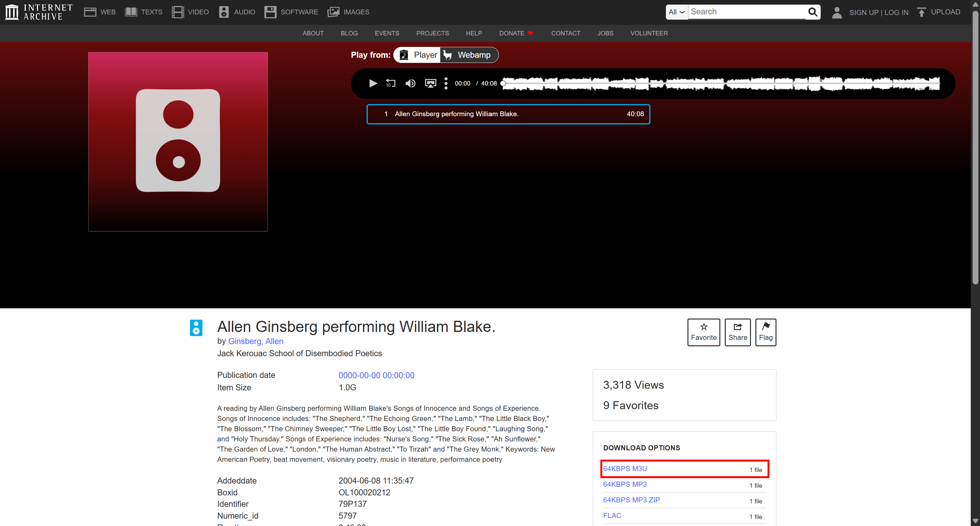Click the Identifier value "79P137"
Screen dimensions: 980x526
tap(352, 504)
